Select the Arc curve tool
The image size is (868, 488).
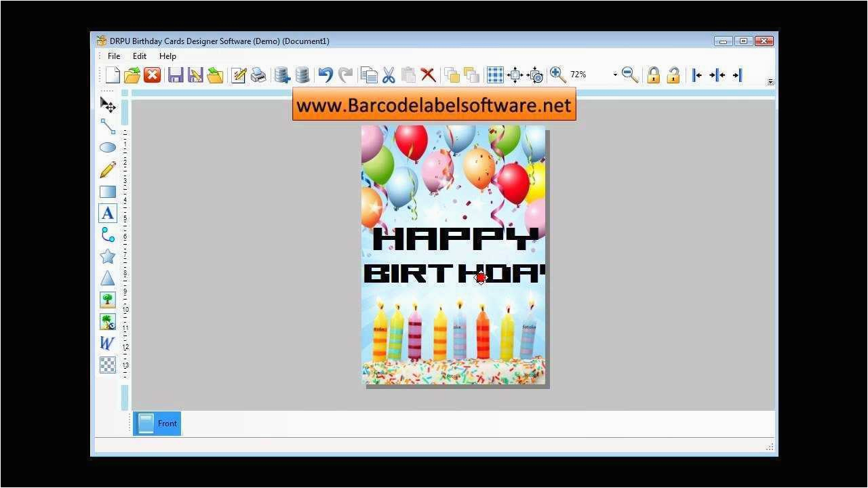click(108, 235)
